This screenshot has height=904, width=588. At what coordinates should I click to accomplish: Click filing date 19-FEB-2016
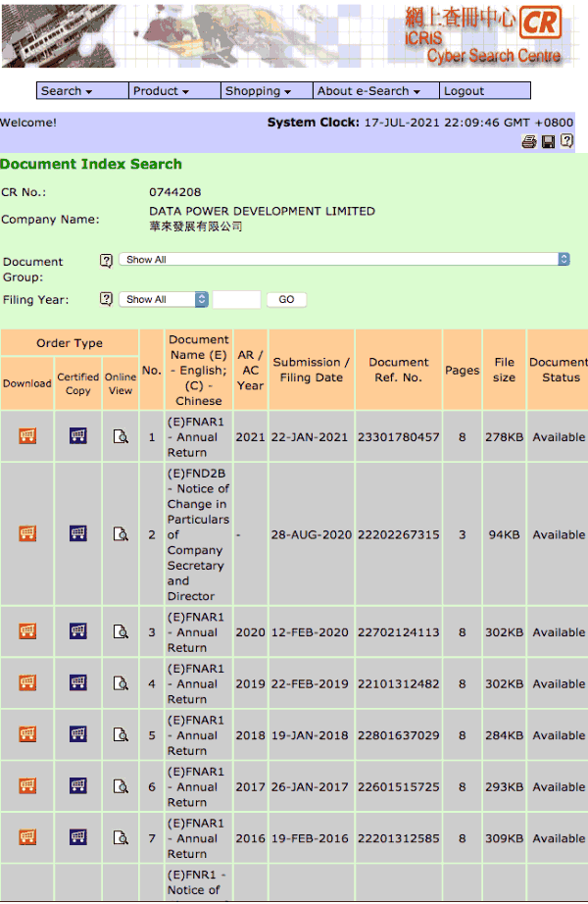(310, 838)
